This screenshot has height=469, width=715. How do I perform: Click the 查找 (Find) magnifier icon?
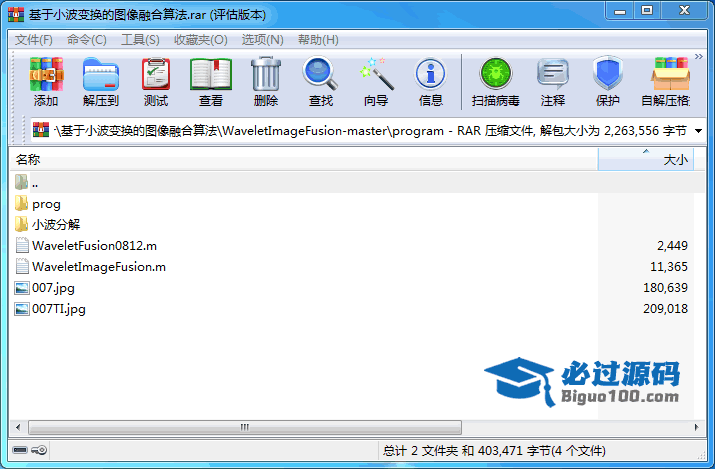320,73
